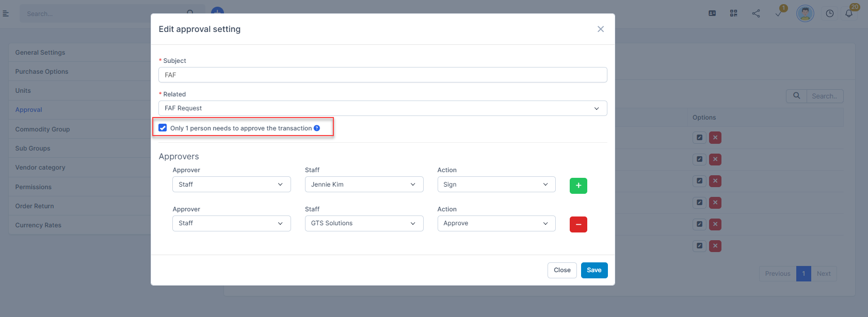Go to Commodity Group settings
This screenshot has height=317, width=868.
pyautogui.click(x=42, y=129)
